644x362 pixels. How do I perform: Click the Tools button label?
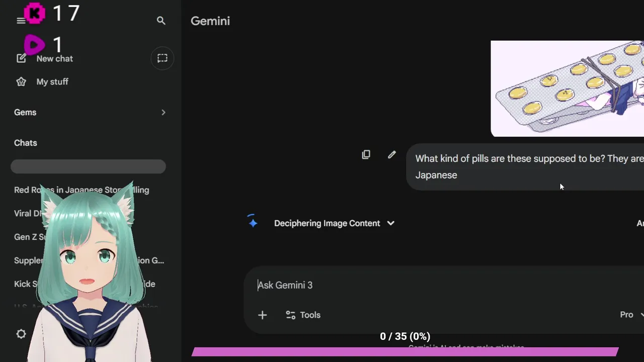(x=310, y=315)
